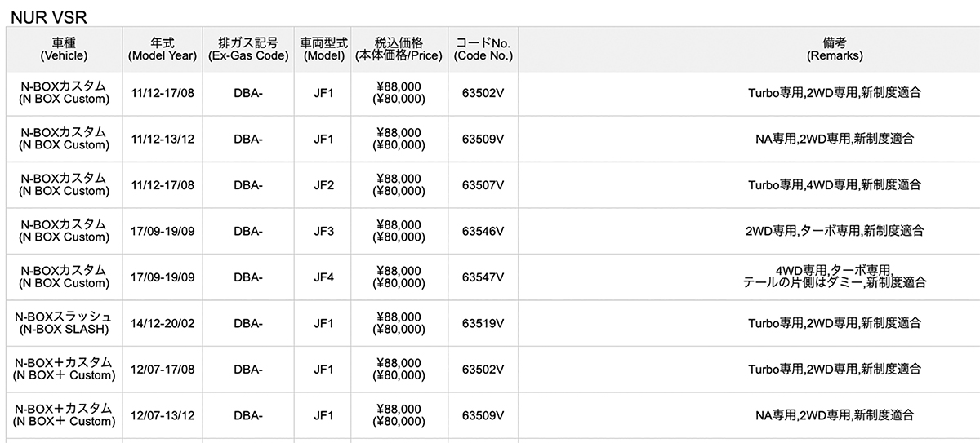
Task: Select the 車両型式 (Model) column header
Action: pyautogui.click(x=323, y=49)
